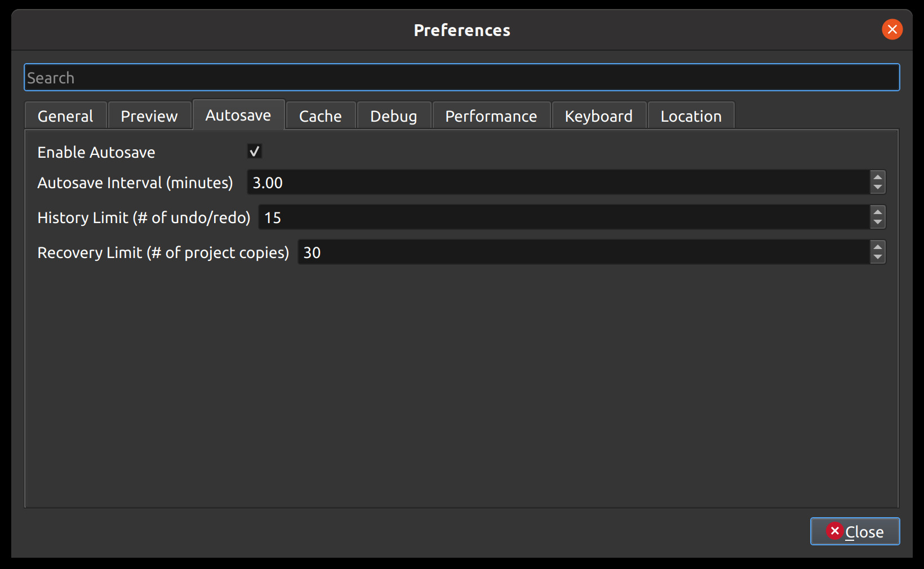The image size is (924, 569).
Task: Select the Autosave Interval value field
Action: [x=558, y=182]
